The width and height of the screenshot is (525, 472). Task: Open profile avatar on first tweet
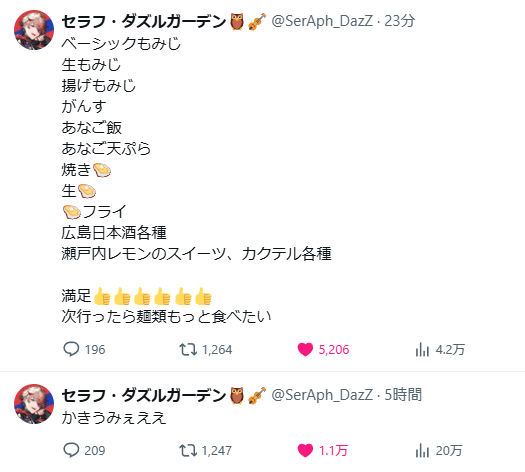click(34, 30)
